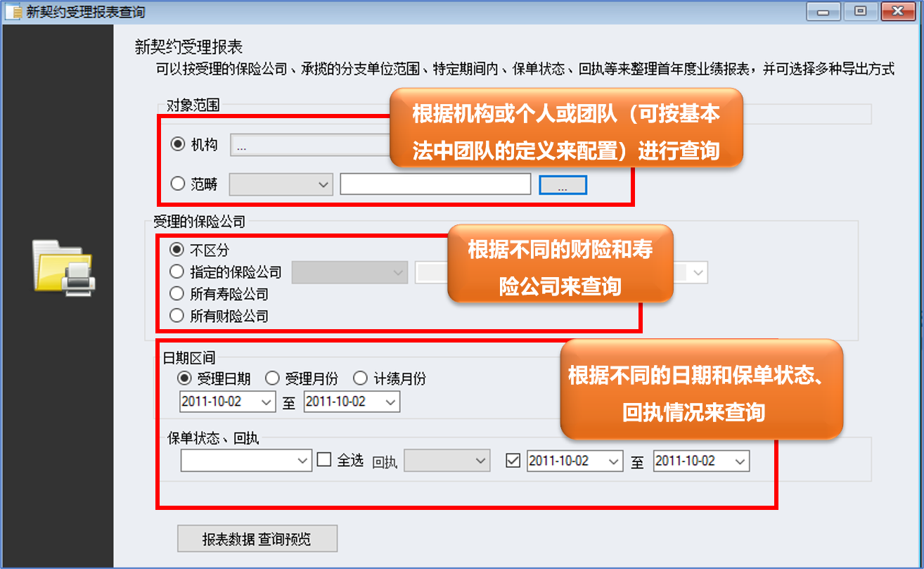Click the 范畴 text input field
The height and width of the screenshot is (569, 924).
[435, 184]
